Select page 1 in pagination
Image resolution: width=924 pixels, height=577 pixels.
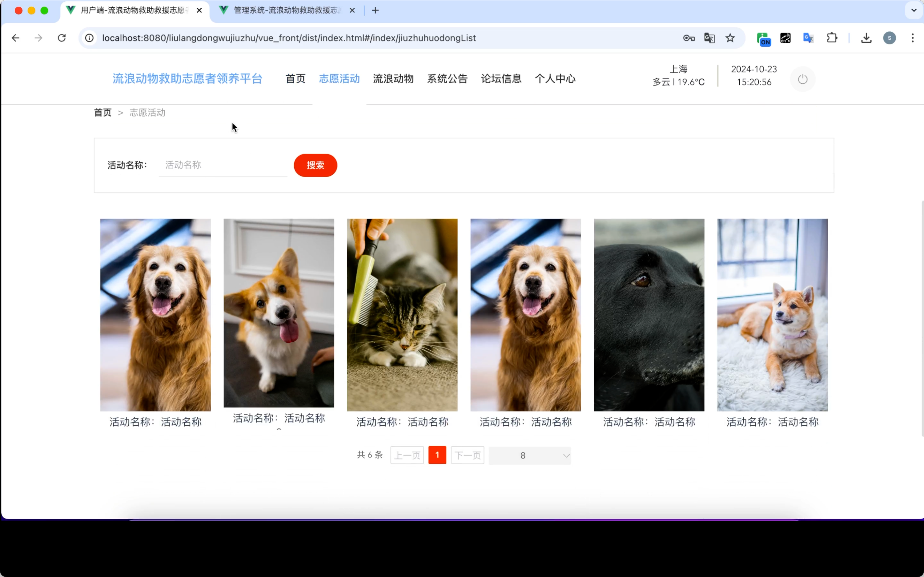click(437, 455)
